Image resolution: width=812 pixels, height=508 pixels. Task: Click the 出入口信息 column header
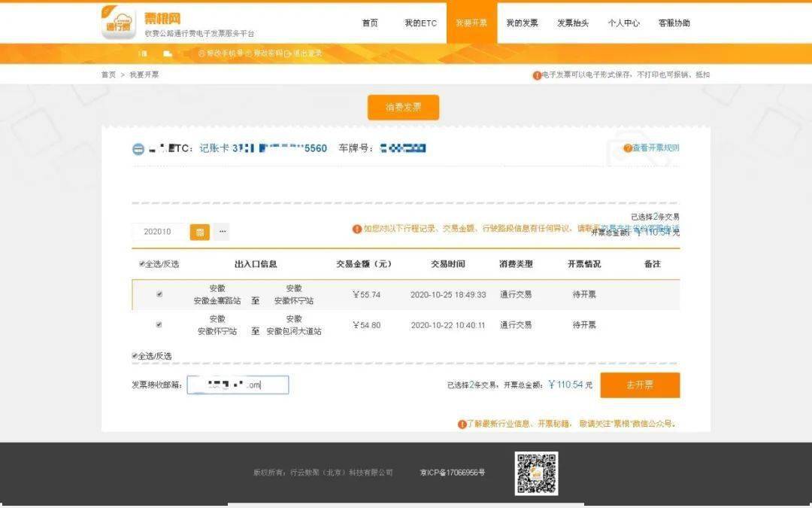coord(256,264)
